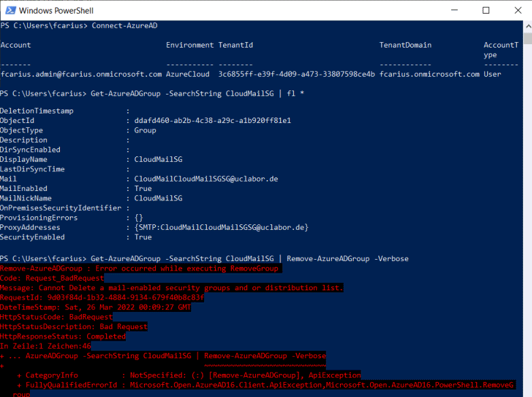Click fcarius.admin@fcarius.onmicrosoft.com account value

pyautogui.click(x=81, y=74)
